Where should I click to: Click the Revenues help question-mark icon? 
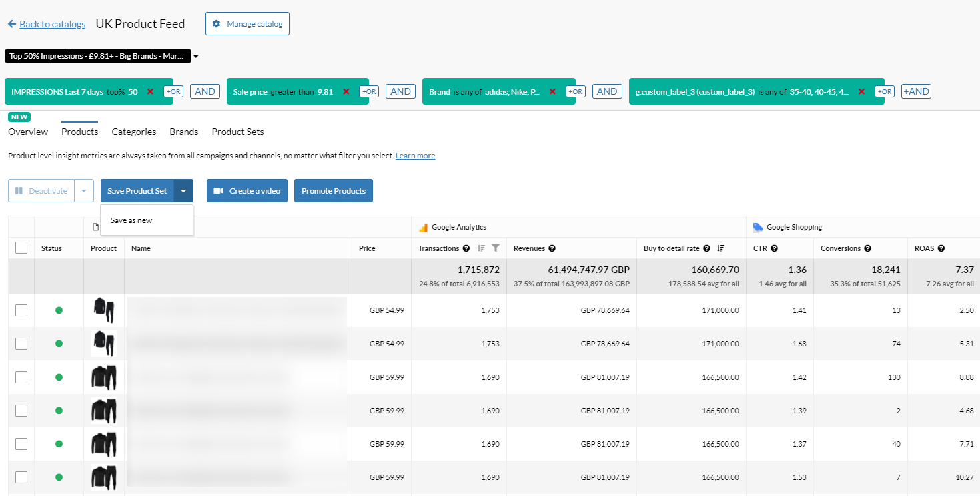(x=552, y=248)
